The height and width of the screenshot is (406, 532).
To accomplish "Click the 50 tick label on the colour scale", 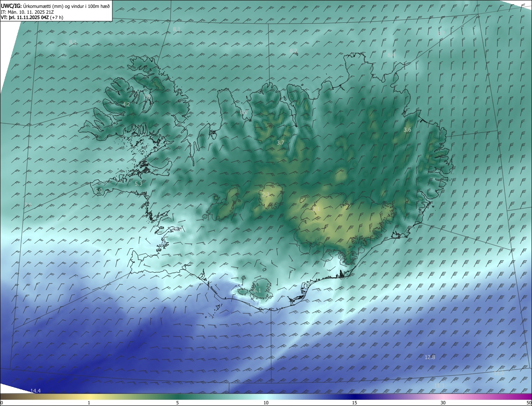I will pyautogui.click(x=529, y=403).
